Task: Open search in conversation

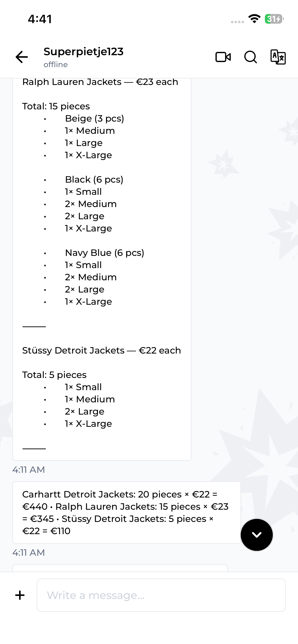Action: pos(251,57)
